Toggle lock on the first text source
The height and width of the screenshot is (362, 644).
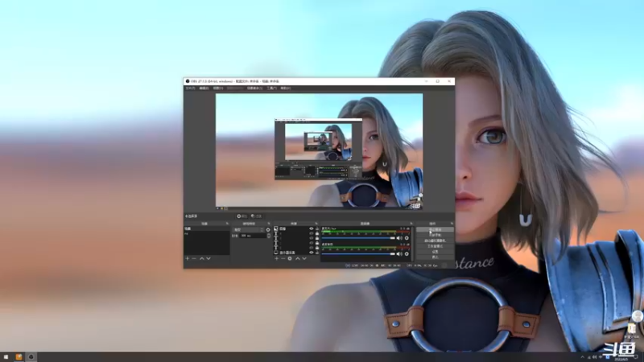316,233
